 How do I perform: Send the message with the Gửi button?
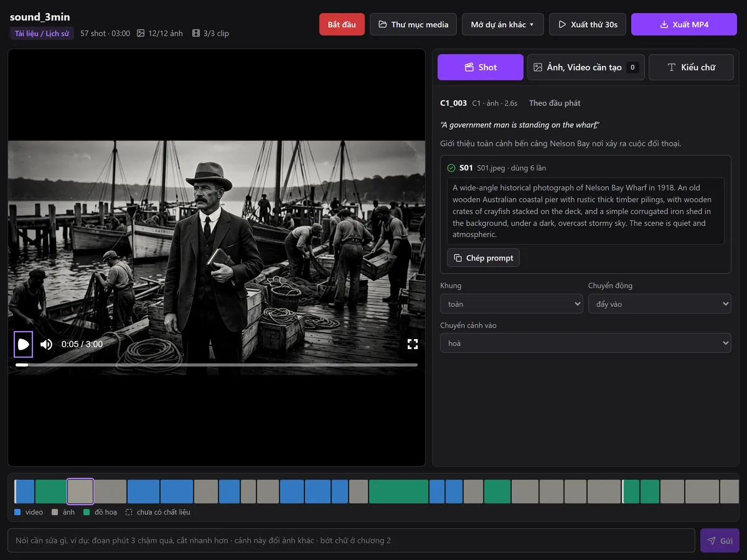tap(720, 541)
